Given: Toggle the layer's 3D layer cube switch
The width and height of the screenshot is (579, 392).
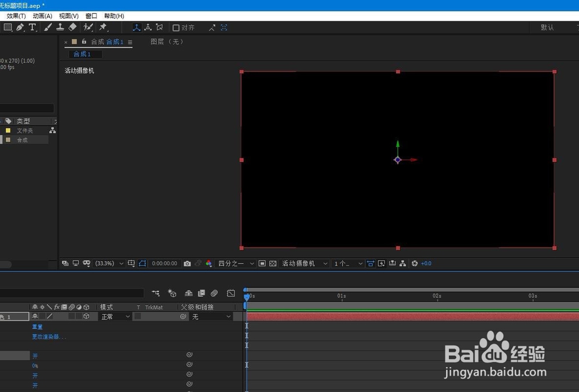Looking at the screenshot, I should [86, 316].
